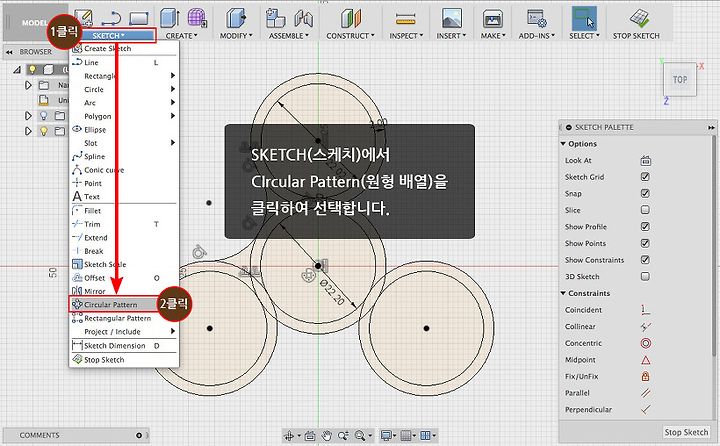Image resolution: width=720 pixels, height=446 pixels.
Task: Click the Assemble new component icon
Action: 276,18
